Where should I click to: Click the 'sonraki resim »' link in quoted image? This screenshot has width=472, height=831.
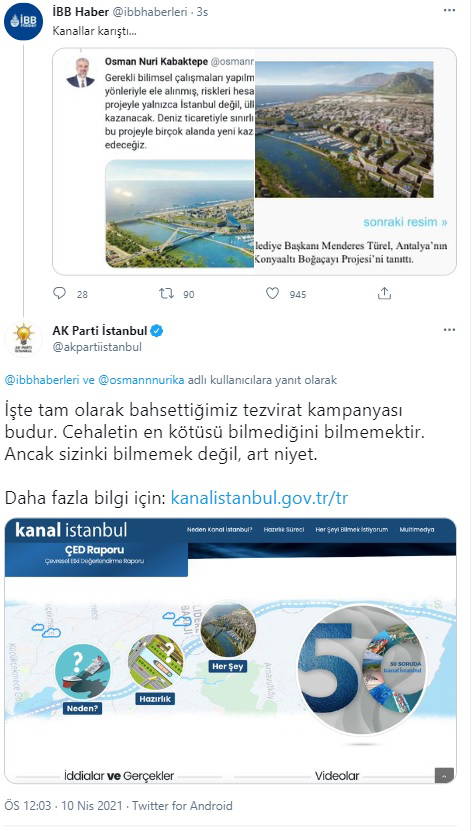[405, 222]
